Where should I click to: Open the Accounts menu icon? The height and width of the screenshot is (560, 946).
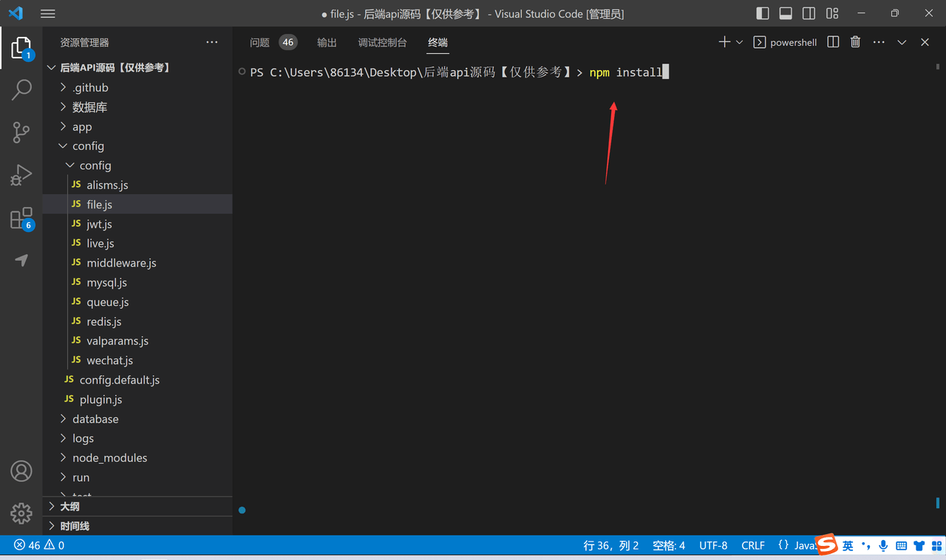(21, 471)
